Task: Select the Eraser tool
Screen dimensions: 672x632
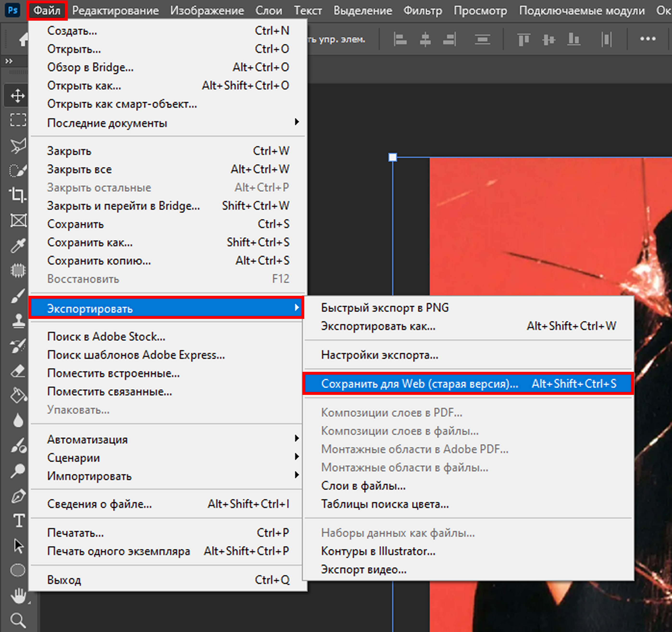Action: coord(18,371)
